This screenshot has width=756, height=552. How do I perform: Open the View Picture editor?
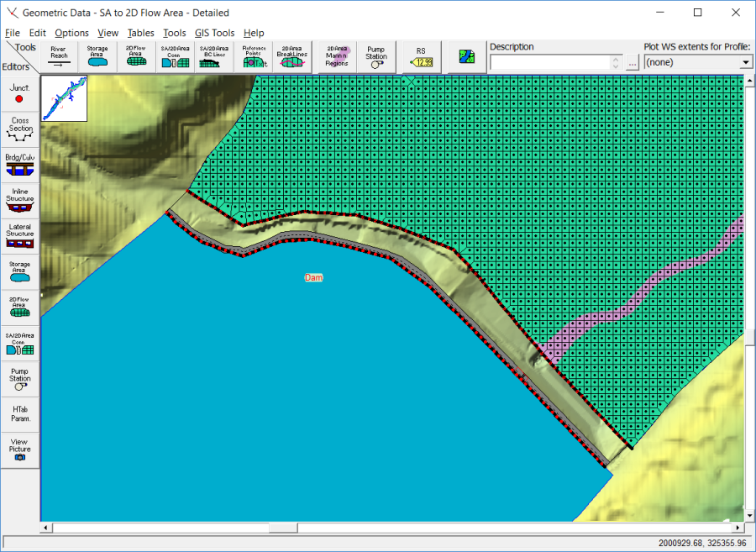(x=20, y=448)
